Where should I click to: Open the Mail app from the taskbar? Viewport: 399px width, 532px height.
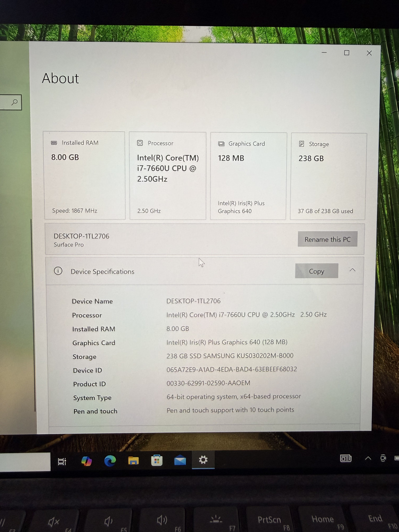[180, 460]
